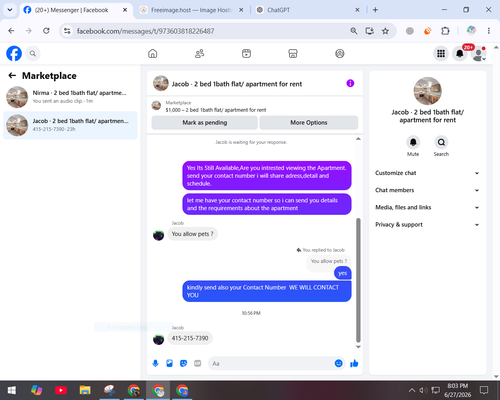Open File Explorer from the taskbar
The image size is (500, 400).
coord(85,390)
